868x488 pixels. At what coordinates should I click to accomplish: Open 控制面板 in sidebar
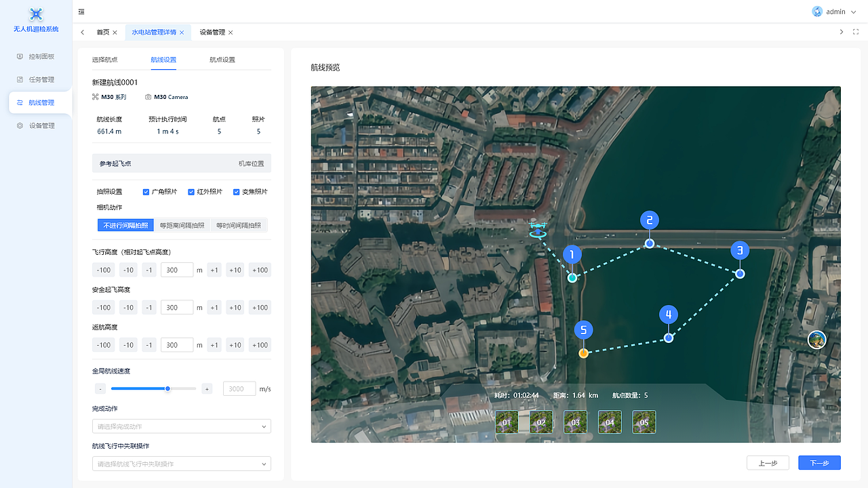point(36,57)
